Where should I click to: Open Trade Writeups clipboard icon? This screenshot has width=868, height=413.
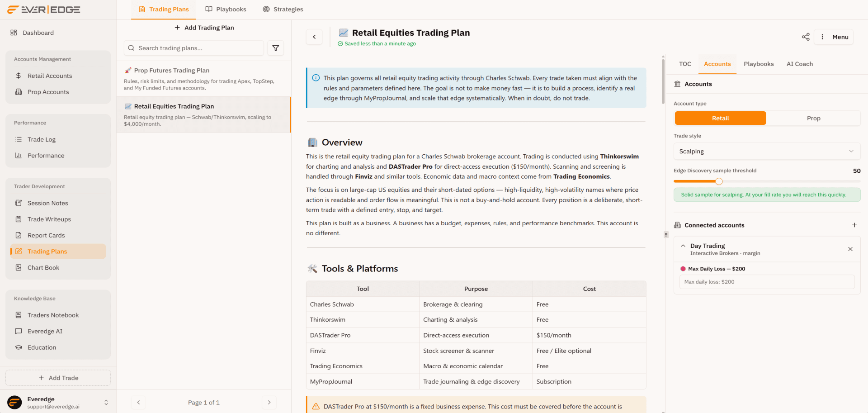(19, 219)
